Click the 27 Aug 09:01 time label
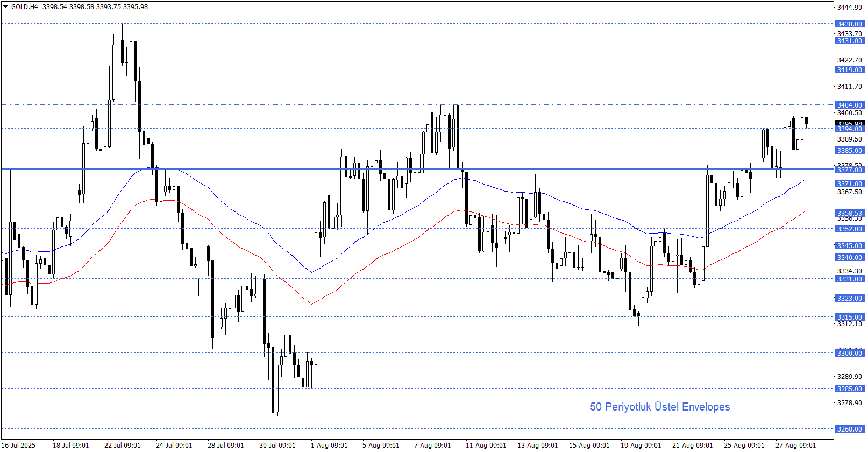 coord(796,445)
